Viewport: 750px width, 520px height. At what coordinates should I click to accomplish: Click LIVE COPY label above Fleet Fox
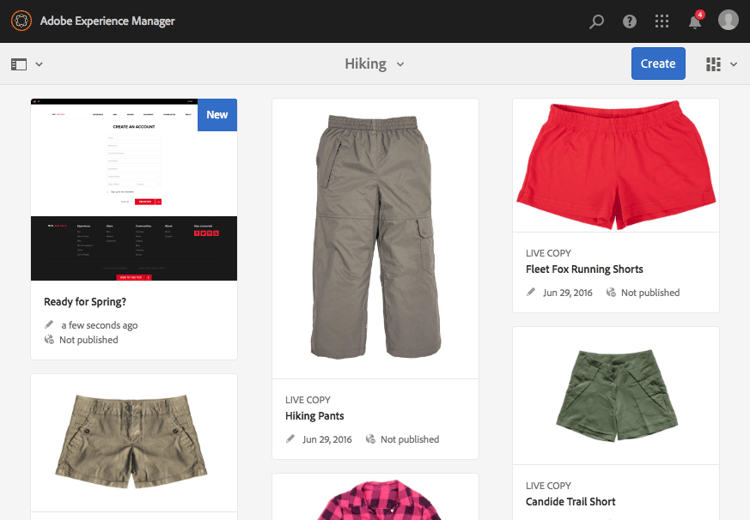click(x=549, y=254)
